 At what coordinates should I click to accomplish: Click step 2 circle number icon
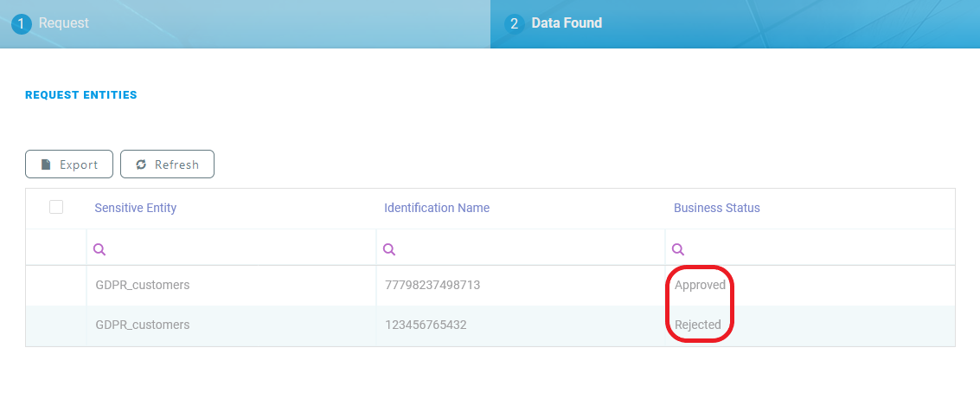point(514,24)
